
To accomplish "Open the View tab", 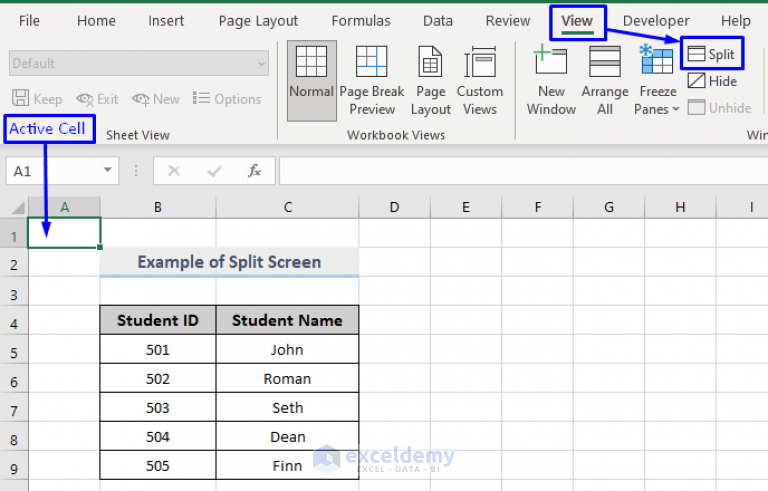I will tap(577, 21).
